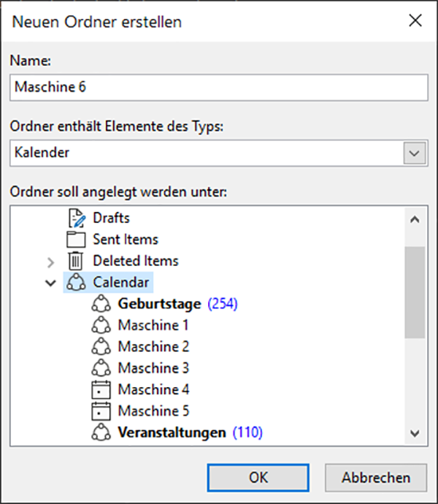Confirm with the OK button
Screen dimensions: 438x504
[258, 478]
